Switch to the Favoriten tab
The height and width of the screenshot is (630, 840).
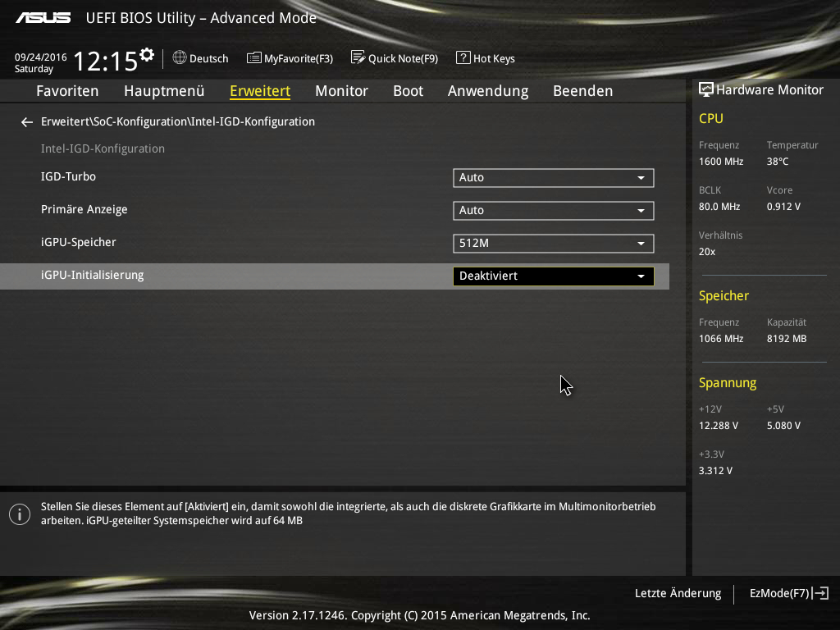click(67, 91)
